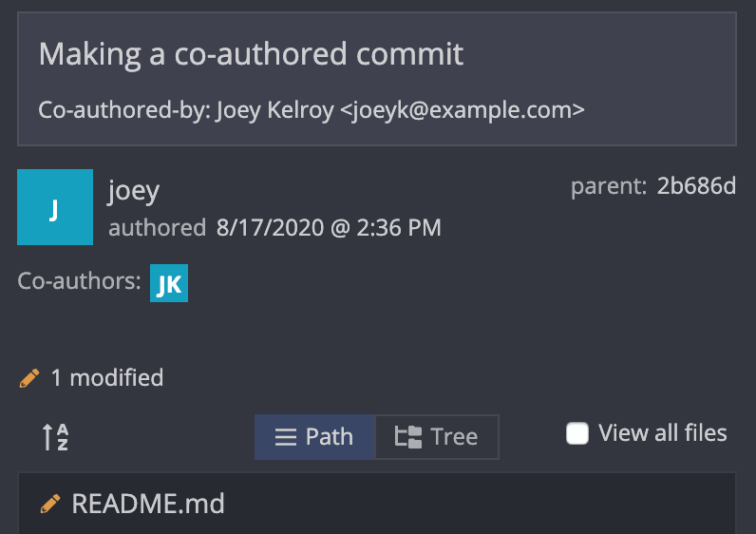Click the JK co-author avatar badge
Viewport: 756px width, 534px height.
(169, 283)
